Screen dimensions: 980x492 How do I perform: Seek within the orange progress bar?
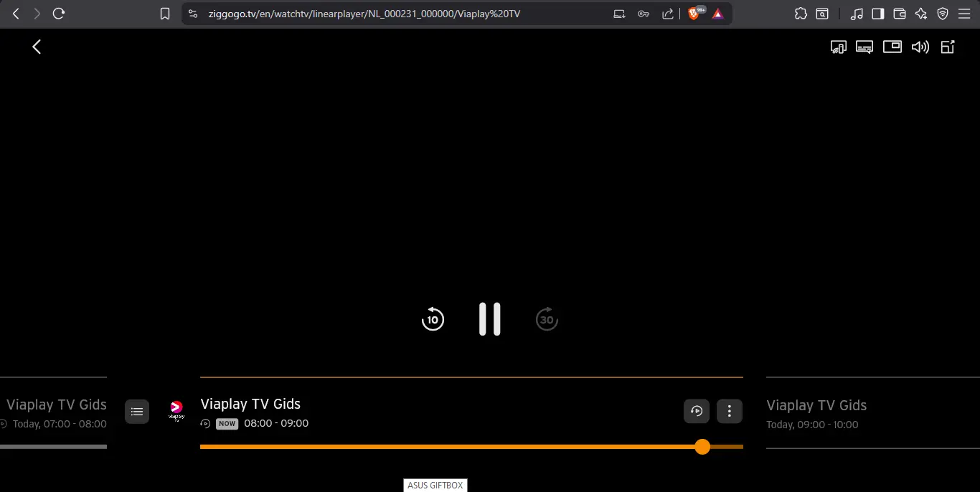(471, 447)
